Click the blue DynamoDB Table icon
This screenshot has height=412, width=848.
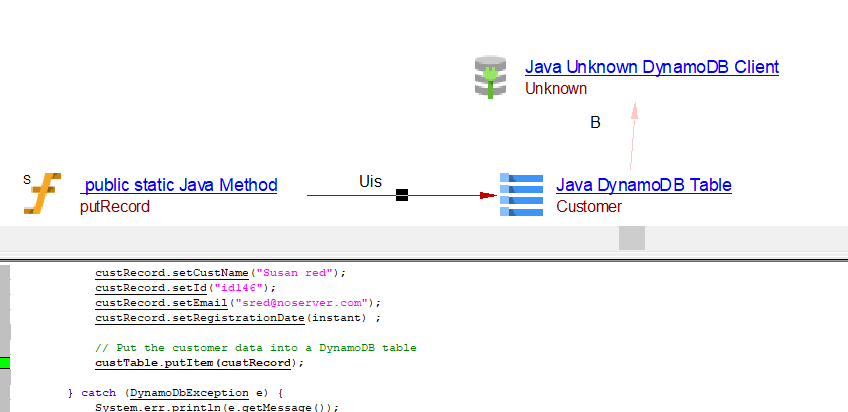pyautogui.click(x=521, y=195)
